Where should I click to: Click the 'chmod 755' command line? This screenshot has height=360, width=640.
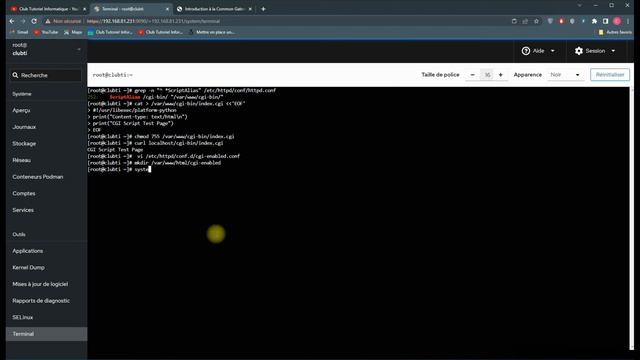coord(161,137)
